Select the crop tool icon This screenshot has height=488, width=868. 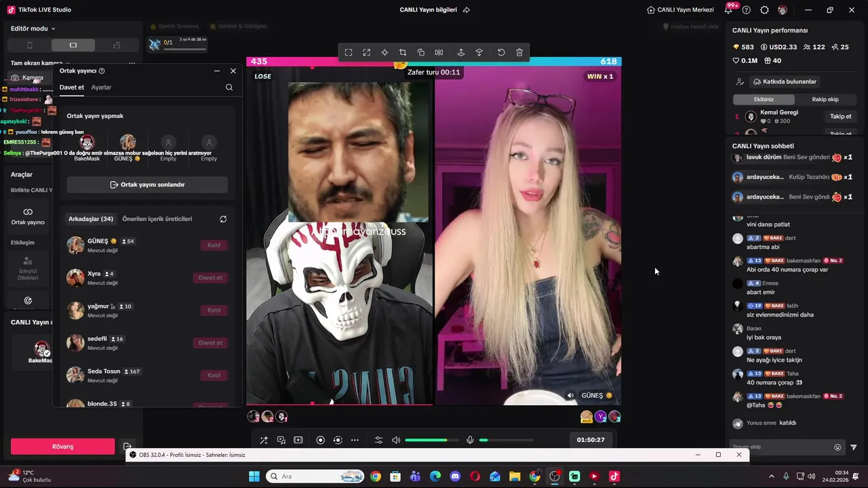[x=403, y=53]
